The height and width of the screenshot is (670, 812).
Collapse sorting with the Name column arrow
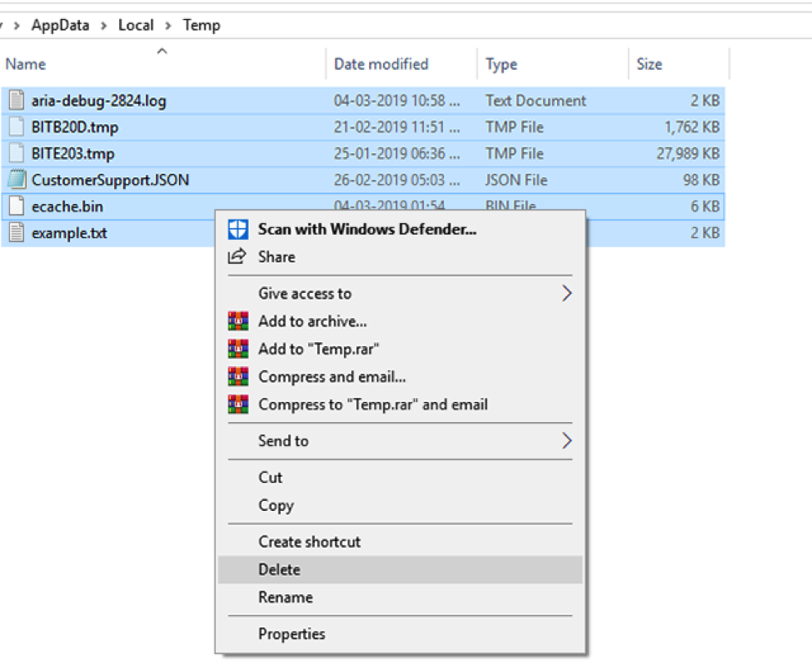162,50
